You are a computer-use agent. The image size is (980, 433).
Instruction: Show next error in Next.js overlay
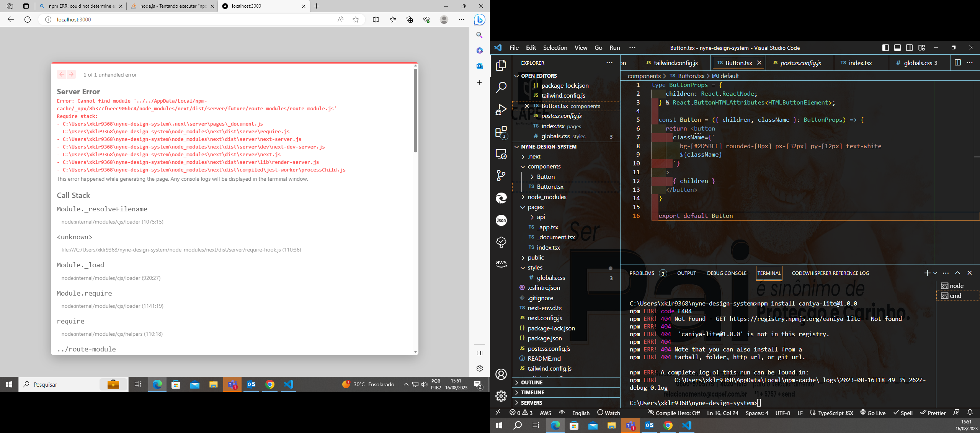click(72, 75)
